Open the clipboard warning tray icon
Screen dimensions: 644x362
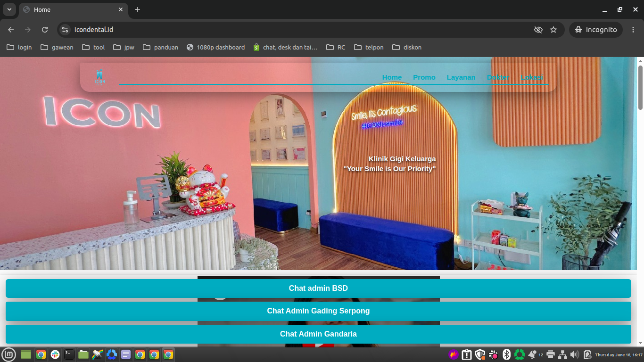(x=467, y=354)
